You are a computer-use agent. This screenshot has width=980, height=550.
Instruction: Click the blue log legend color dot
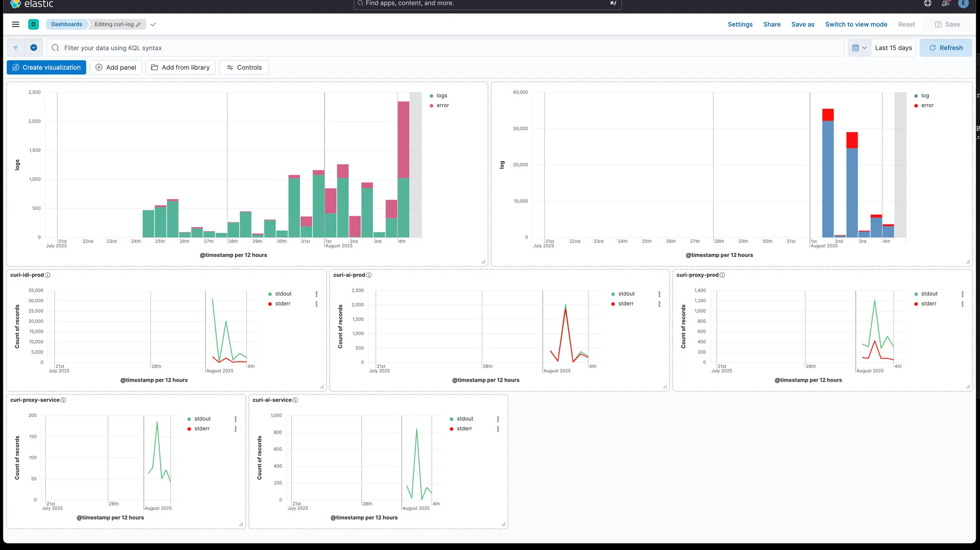[x=916, y=96]
